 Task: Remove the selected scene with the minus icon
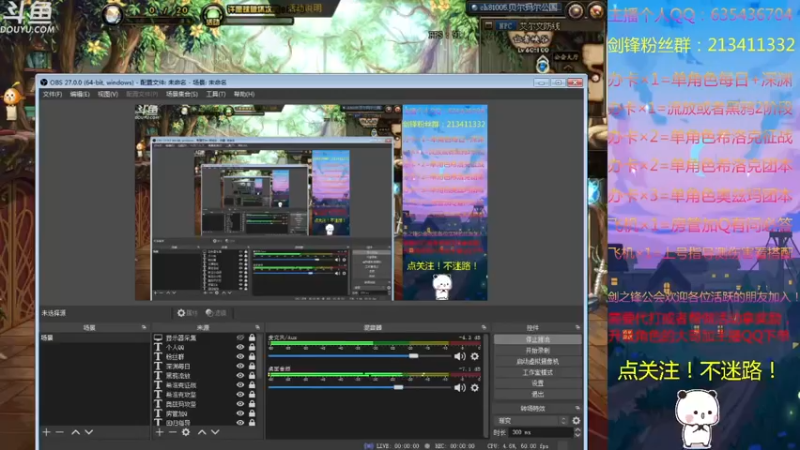tap(60, 432)
